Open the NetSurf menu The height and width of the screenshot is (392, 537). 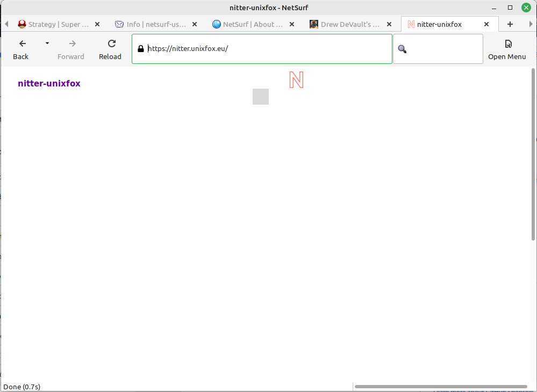(x=507, y=48)
